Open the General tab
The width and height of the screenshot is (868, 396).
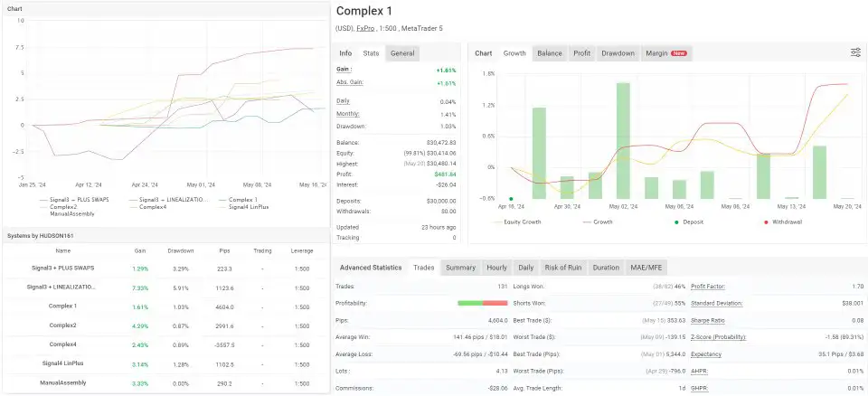(x=402, y=53)
